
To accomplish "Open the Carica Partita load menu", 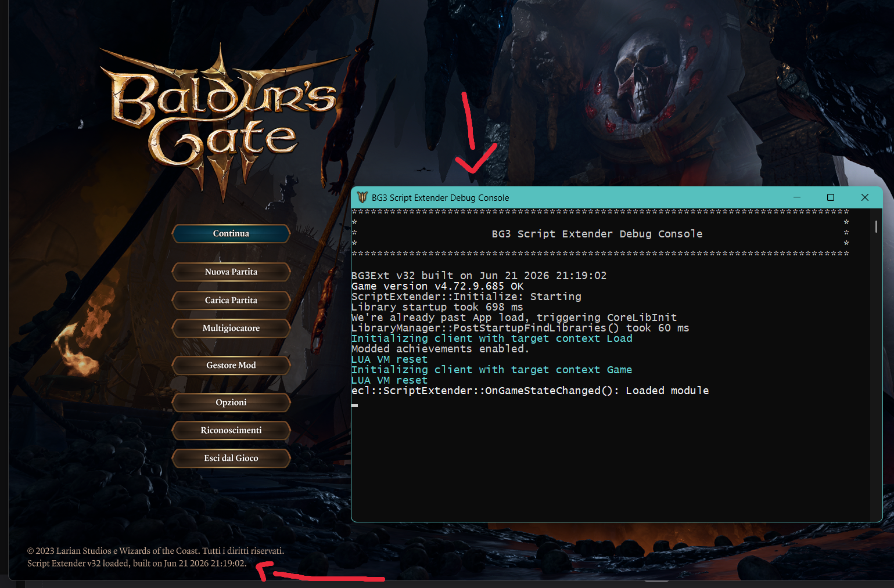I will (231, 300).
